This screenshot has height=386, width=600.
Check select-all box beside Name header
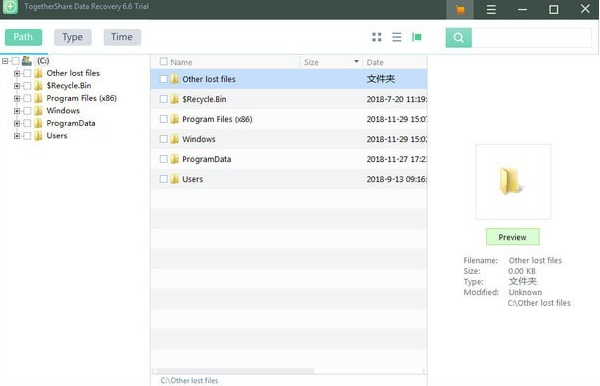pos(163,62)
